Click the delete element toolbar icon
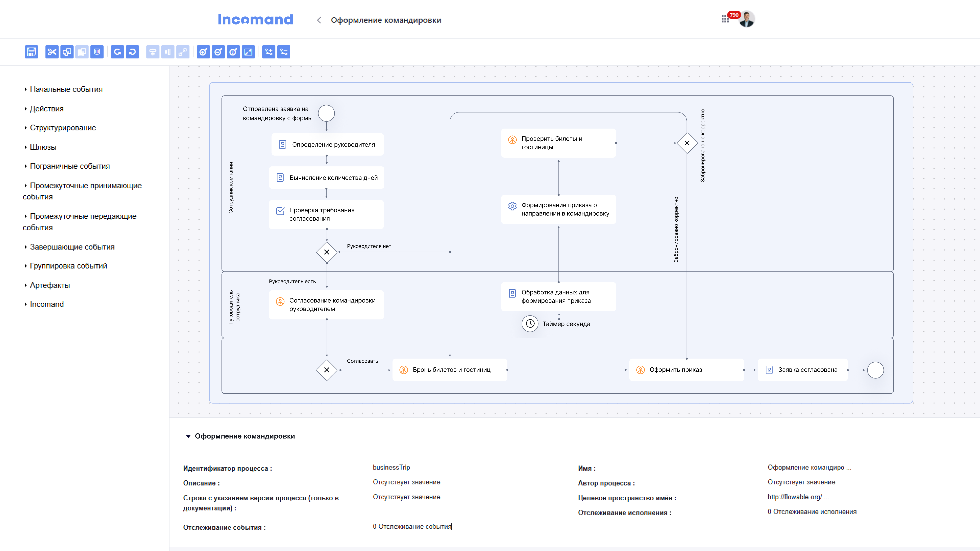Image resolution: width=980 pixels, height=551 pixels. (x=97, y=52)
